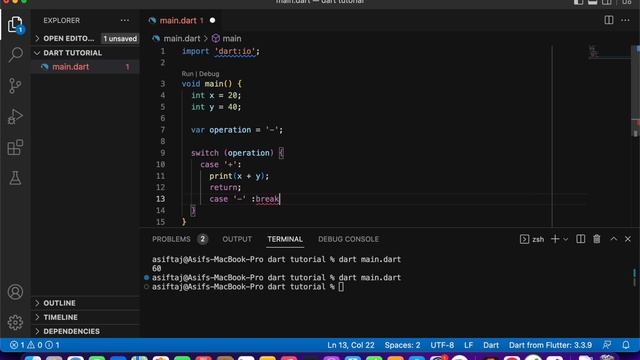The width and height of the screenshot is (640, 360).
Task: Change encoding via UTF-8 status item
Action: click(x=442, y=345)
